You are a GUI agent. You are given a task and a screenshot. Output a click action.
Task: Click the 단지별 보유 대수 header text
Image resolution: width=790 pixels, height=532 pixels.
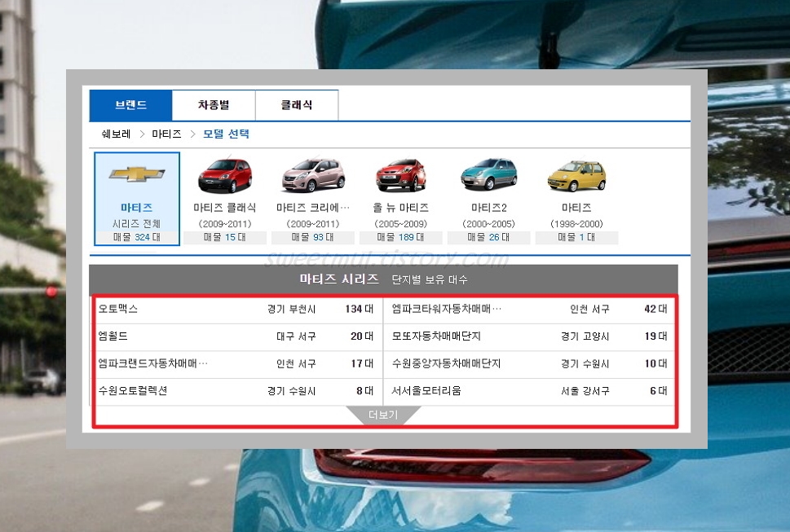[430, 279]
